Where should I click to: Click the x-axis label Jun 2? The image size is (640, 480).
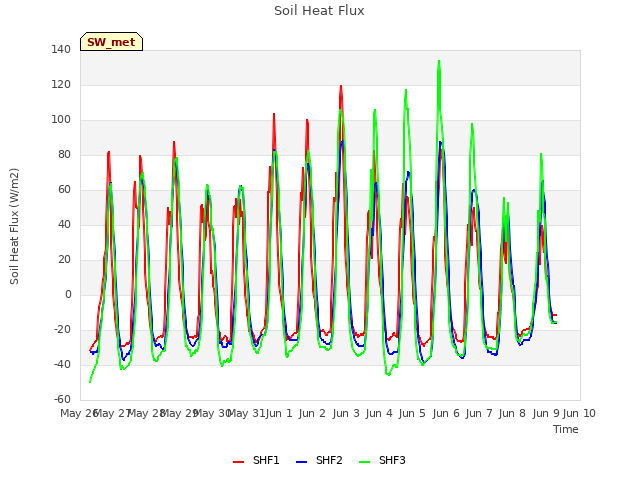pyautogui.click(x=312, y=414)
